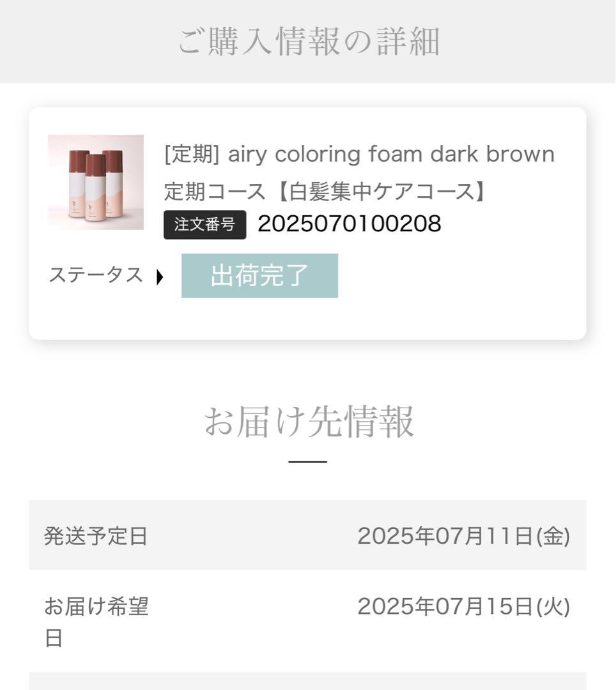Viewport: 616px width, 690px height.
Task: Open the ご購入情報の詳細 header
Action: pyautogui.click(x=307, y=40)
